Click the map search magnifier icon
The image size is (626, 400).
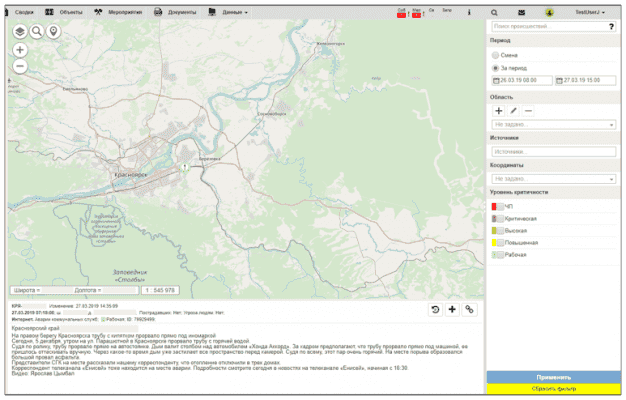tap(37, 32)
